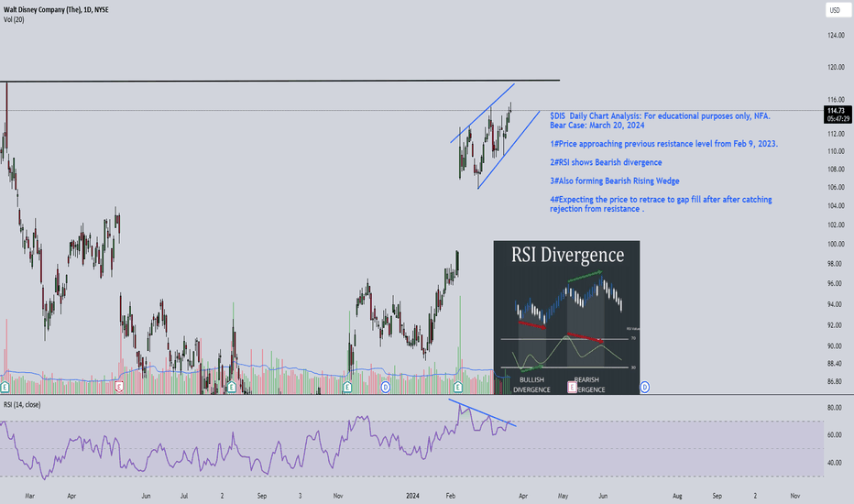Click the 2024 label on the time axis

[413, 496]
